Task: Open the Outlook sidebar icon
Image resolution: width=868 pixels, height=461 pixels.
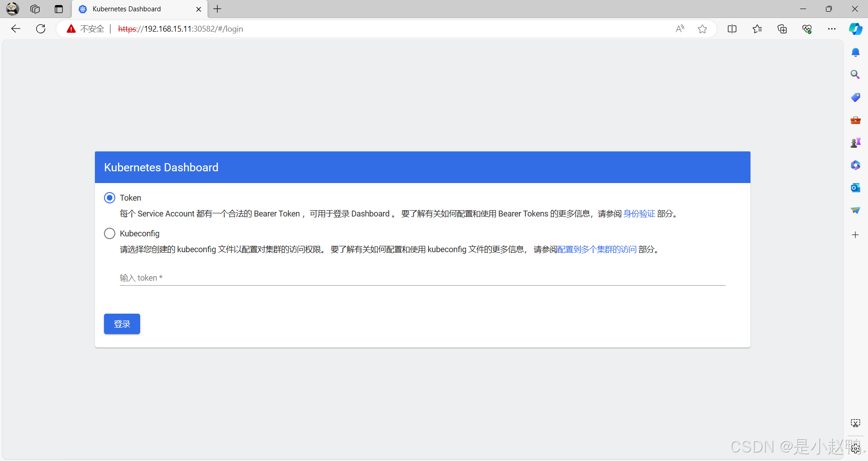Action: coord(855,188)
